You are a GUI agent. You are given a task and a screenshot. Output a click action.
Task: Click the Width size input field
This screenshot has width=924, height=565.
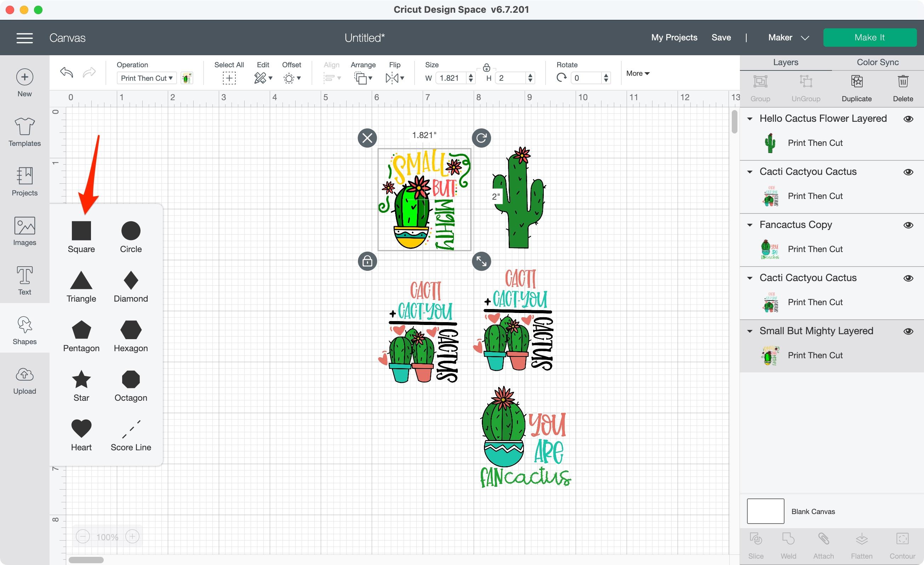click(x=451, y=78)
